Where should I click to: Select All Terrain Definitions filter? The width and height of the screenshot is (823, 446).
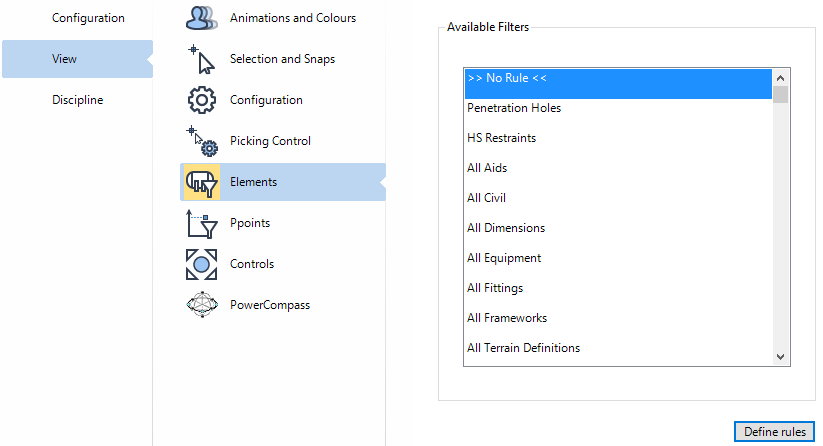pyautogui.click(x=523, y=348)
